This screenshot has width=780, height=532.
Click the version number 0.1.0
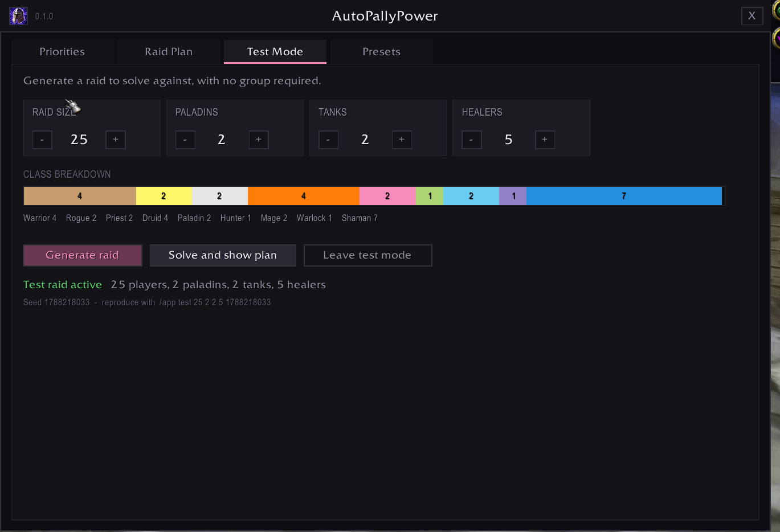tap(44, 17)
